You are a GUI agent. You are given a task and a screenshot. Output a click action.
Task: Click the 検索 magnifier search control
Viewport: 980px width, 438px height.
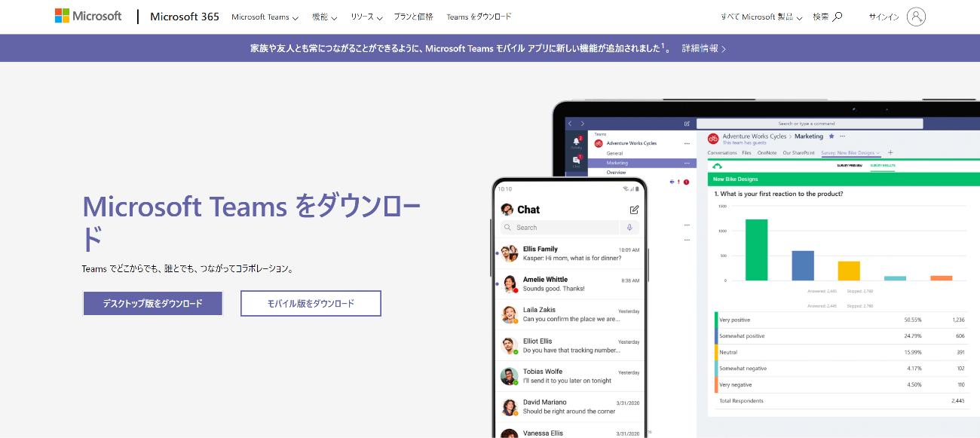click(828, 17)
